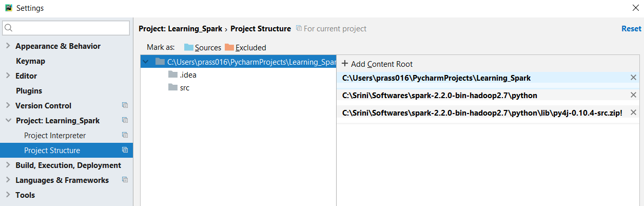Click the project-level icon beside Version Control

125,105
